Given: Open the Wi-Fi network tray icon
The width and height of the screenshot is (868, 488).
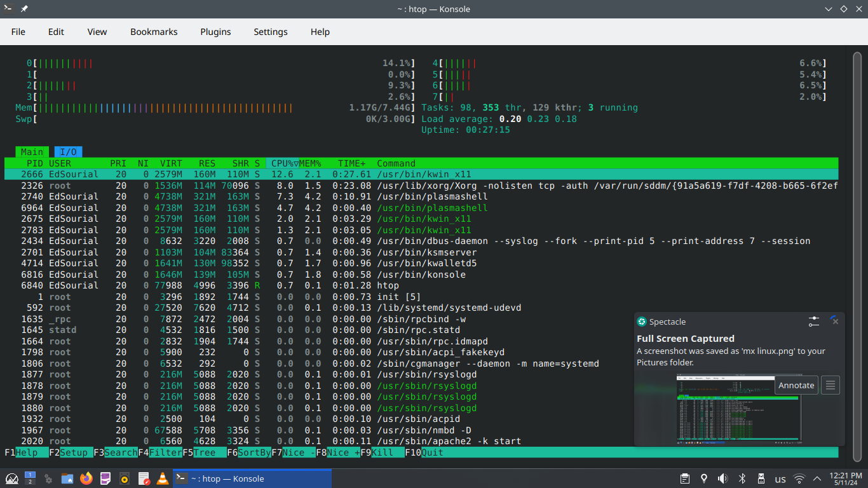Looking at the screenshot, I should click(x=799, y=478).
